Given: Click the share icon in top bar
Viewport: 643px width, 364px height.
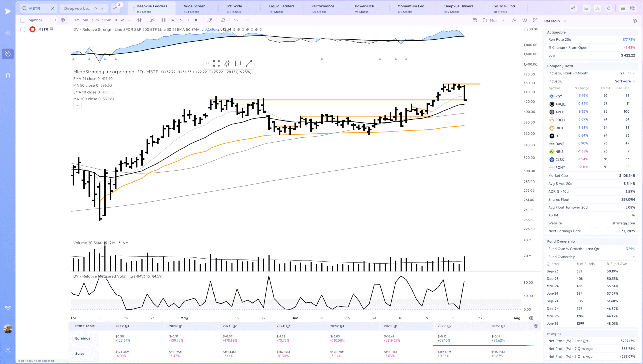Looking at the screenshot, I should tap(573, 8).
